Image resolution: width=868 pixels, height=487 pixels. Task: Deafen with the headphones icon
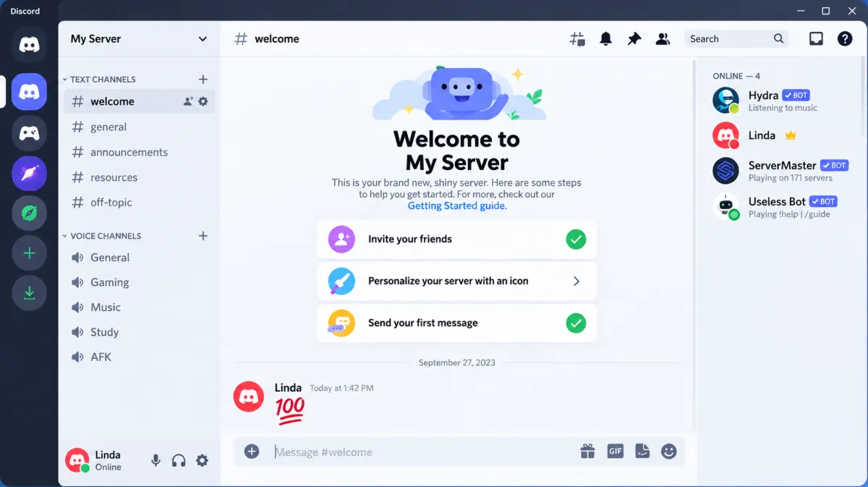[x=179, y=460]
